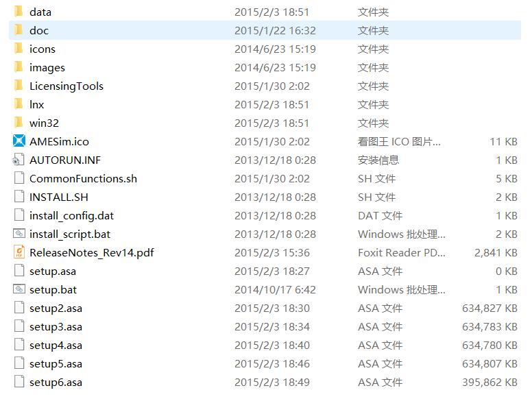Screen dimensions: 532x399
Task: Click the size "634,807 KB"
Action: coord(489,364)
